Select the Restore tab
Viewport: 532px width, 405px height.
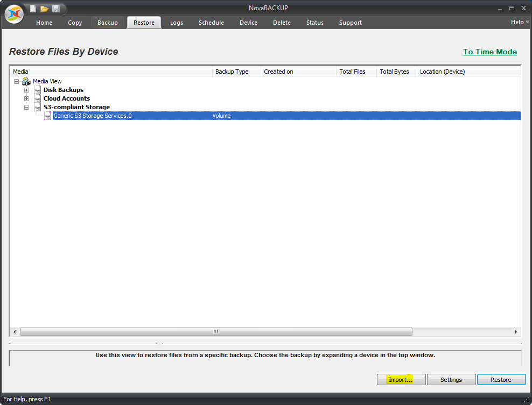tap(144, 23)
